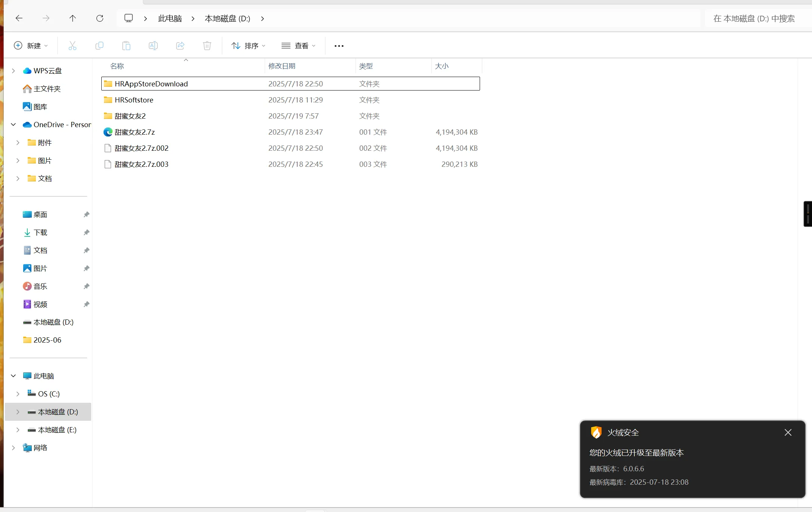The width and height of the screenshot is (812, 512).
Task: Open 主文件夹 in the sidebar
Action: (41, 89)
